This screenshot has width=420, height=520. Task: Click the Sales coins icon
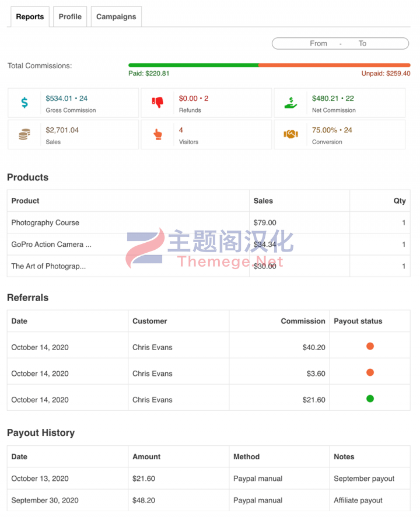tap(24, 134)
